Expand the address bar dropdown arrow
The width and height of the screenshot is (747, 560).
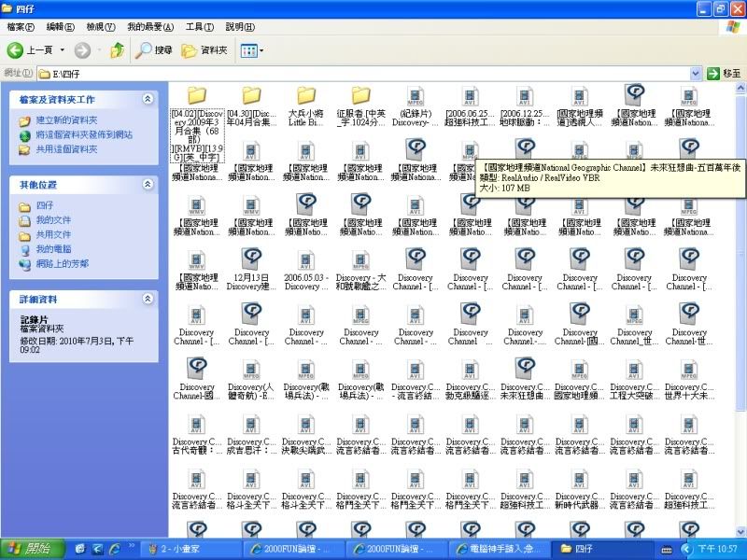point(696,74)
